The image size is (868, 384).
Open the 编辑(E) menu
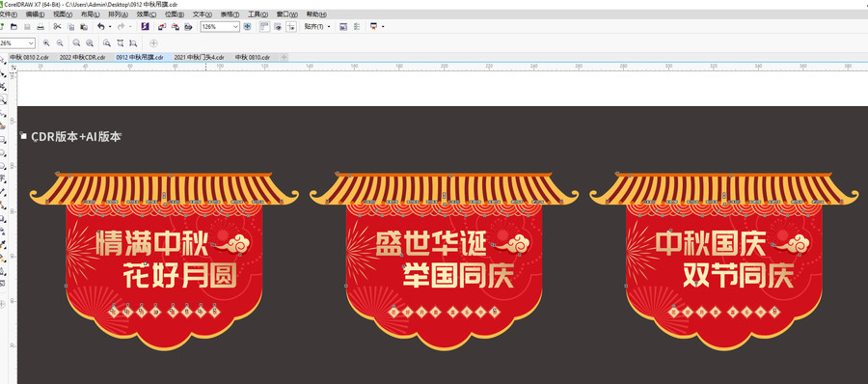pyautogui.click(x=37, y=14)
